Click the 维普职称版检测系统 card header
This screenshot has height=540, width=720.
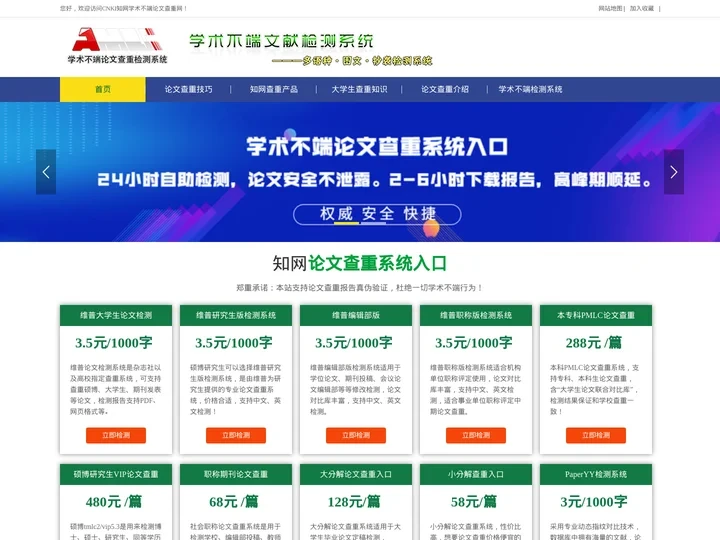click(x=476, y=315)
